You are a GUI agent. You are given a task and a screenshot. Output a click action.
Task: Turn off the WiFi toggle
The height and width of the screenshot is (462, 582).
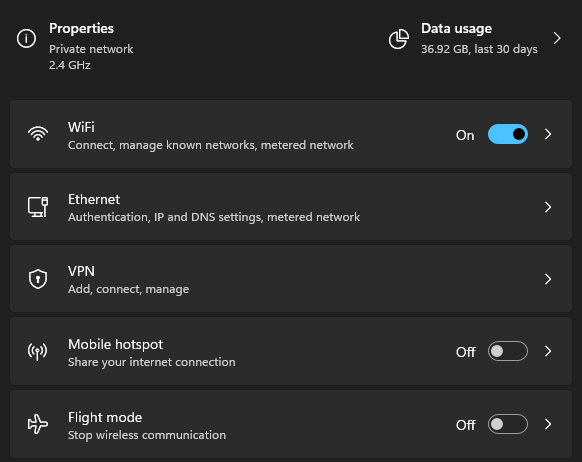(x=508, y=134)
